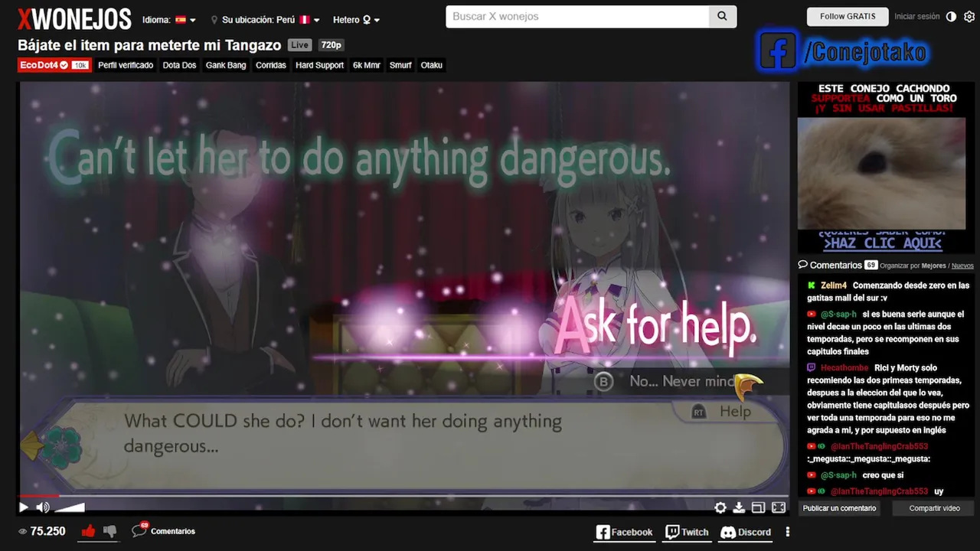Open the /Conejotako Facebook banner
The height and width of the screenshot is (551, 980).
(842, 51)
